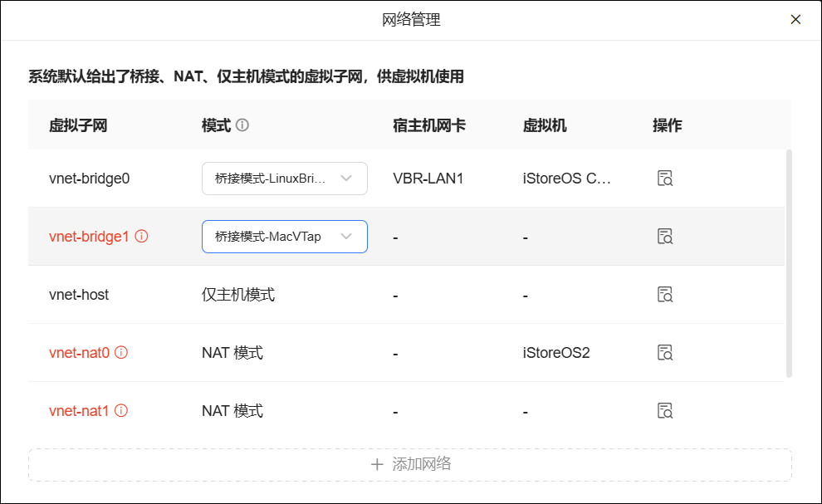Open details icon for vnet-host row

click(x=664, y=295)
